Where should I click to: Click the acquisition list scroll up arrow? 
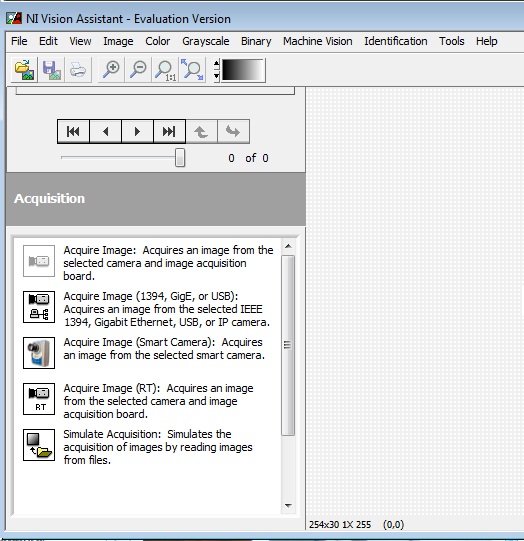click(288, 246)
